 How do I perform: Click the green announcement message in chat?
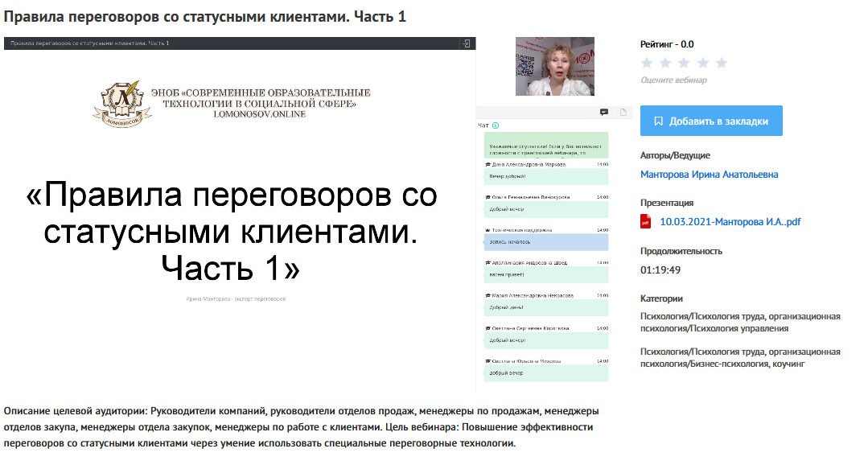(545, 146)
